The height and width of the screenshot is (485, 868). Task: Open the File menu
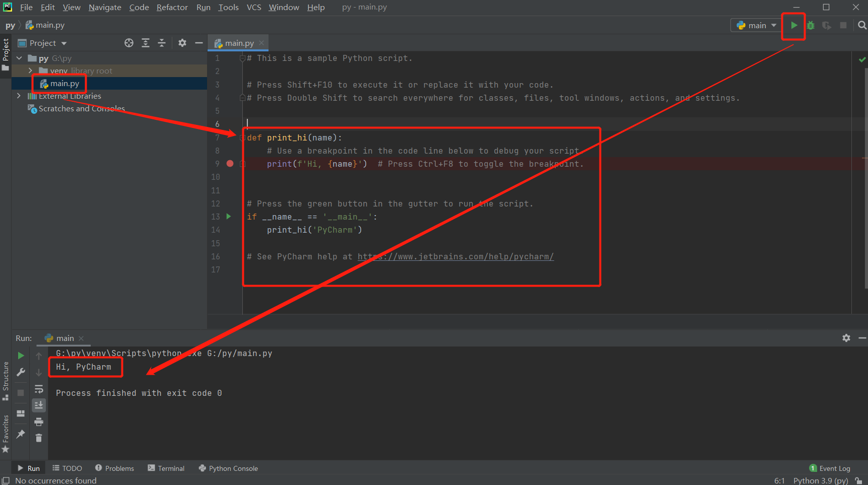[26, 7]
